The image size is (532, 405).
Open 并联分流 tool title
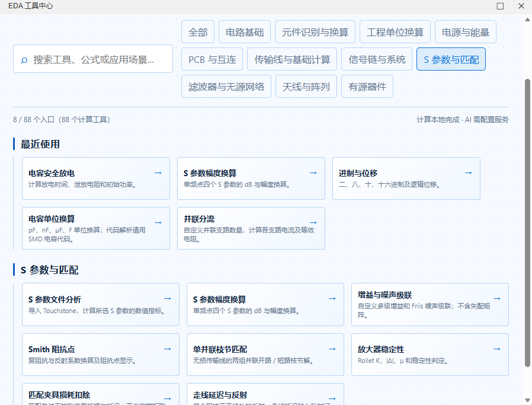tap(199, 219)
